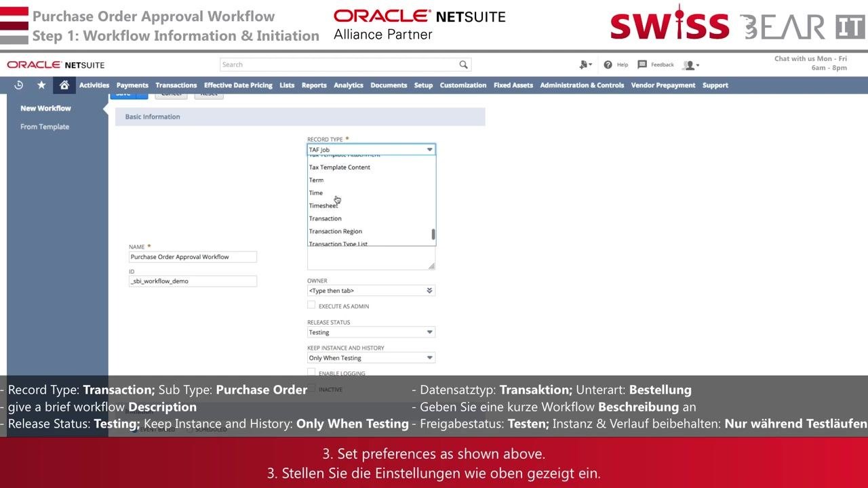
Task: Open the Transactions menu
Action: [x=176, y=85]
